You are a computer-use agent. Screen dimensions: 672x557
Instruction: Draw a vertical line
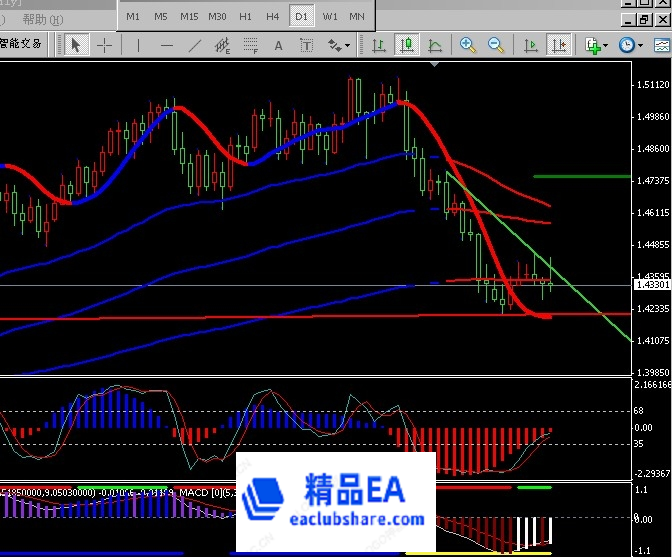click(138, 45)
